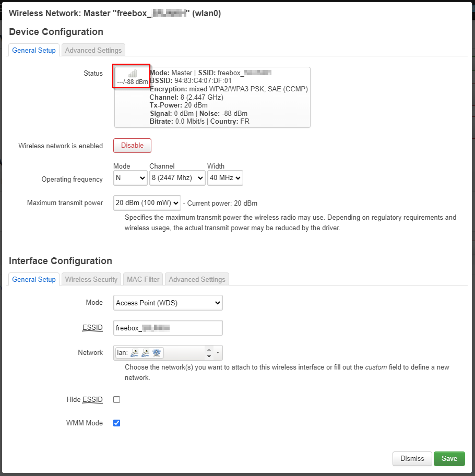Open the Maximum transmit power dropdown

click(x=147, y=203)
